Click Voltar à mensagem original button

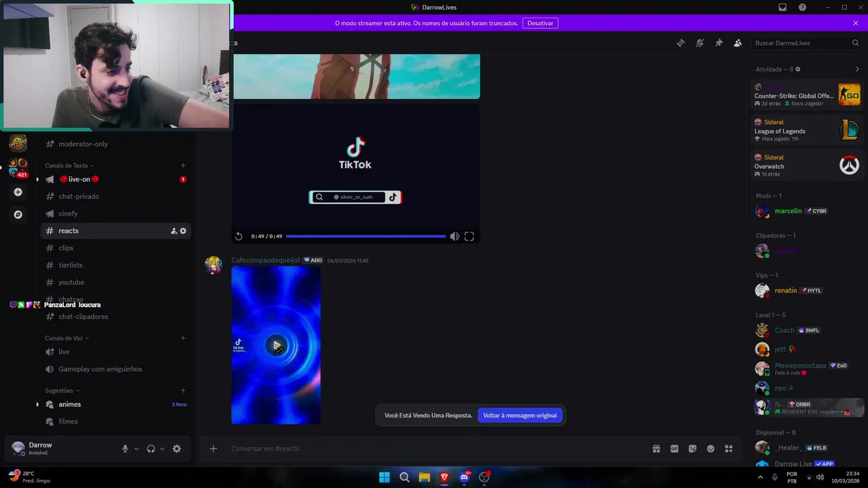pyautogui.click(x=520, y=415)
